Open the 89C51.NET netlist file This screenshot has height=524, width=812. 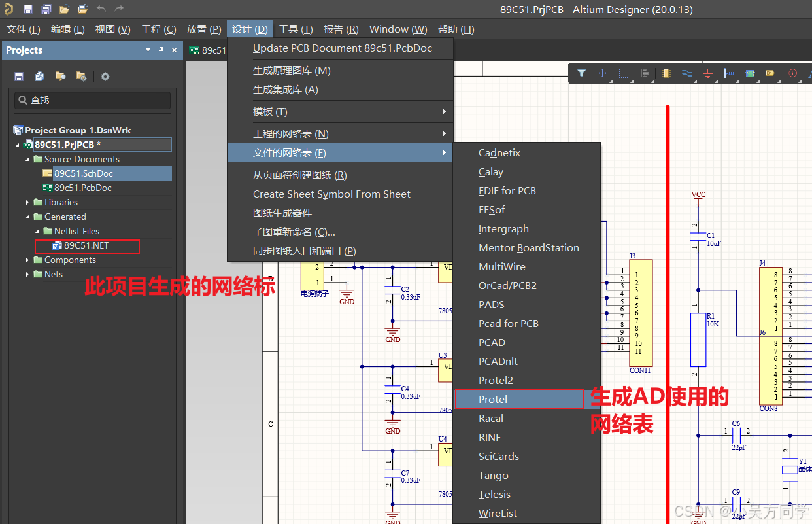[x=86, y=246]
